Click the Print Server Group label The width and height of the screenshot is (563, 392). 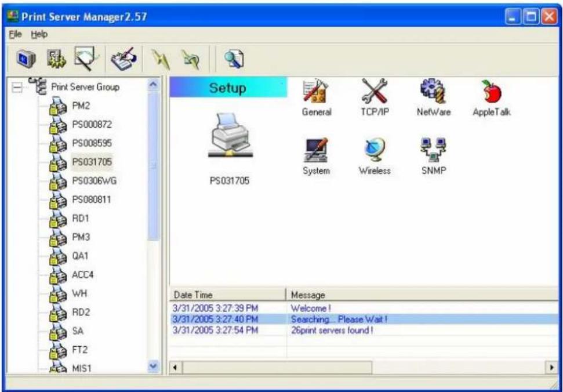85,87
